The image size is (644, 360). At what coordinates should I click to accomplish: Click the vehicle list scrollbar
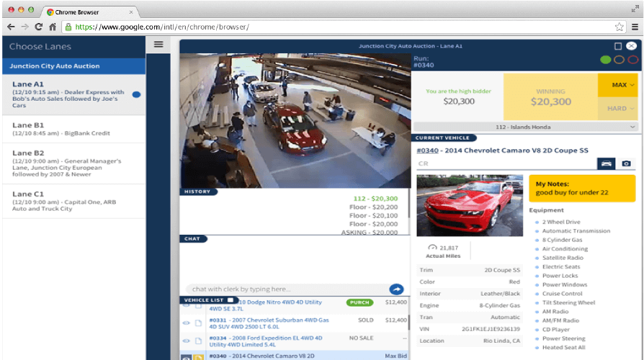click(x=408, y=323)
